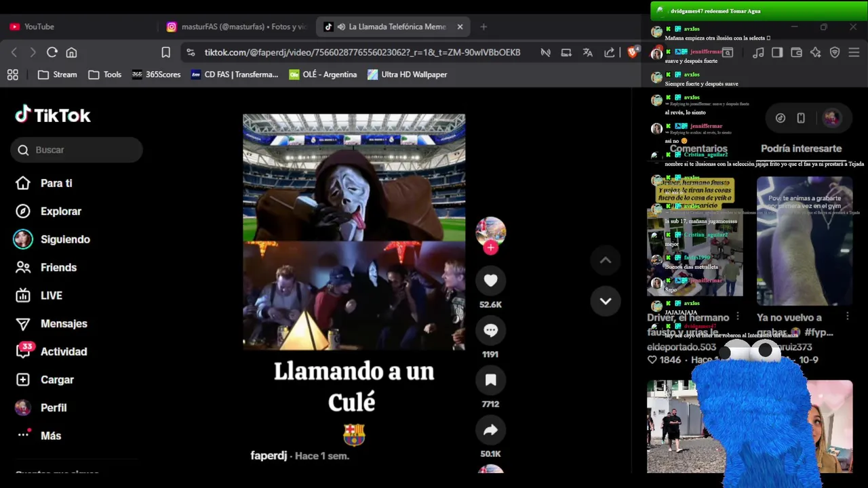Switch to the masturFAS Instagram tab

pos(237,26)
